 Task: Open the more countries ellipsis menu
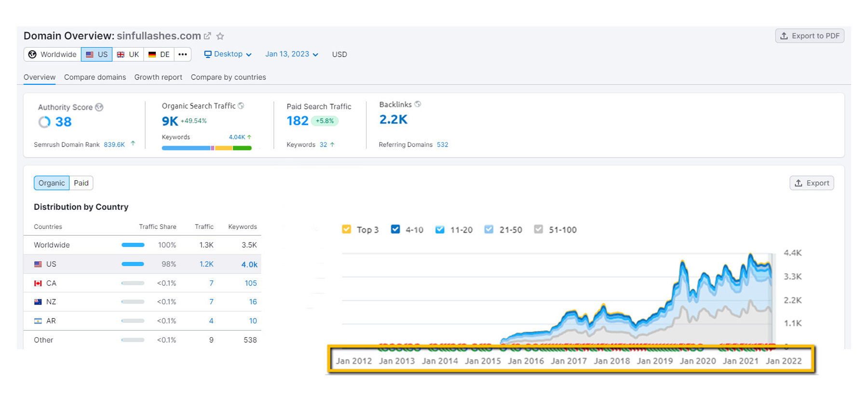[x=182, y=54]
